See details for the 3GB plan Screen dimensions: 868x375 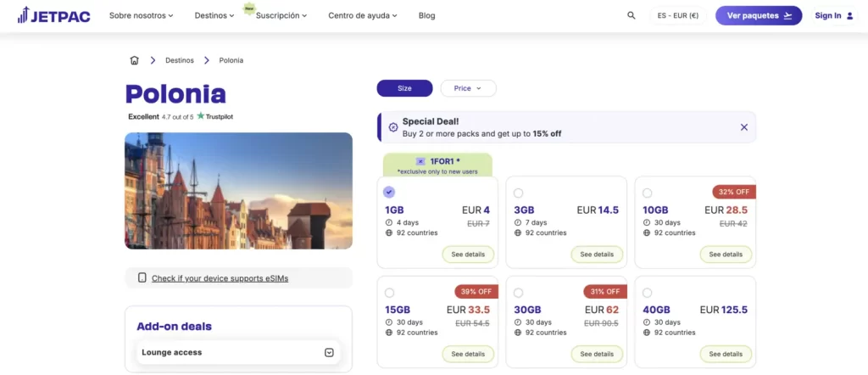597,255
